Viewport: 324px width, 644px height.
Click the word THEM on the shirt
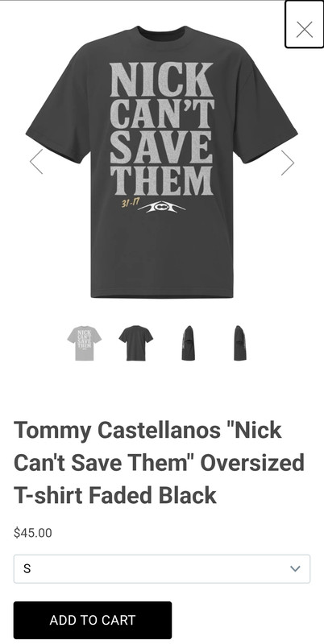coord(161,180)
